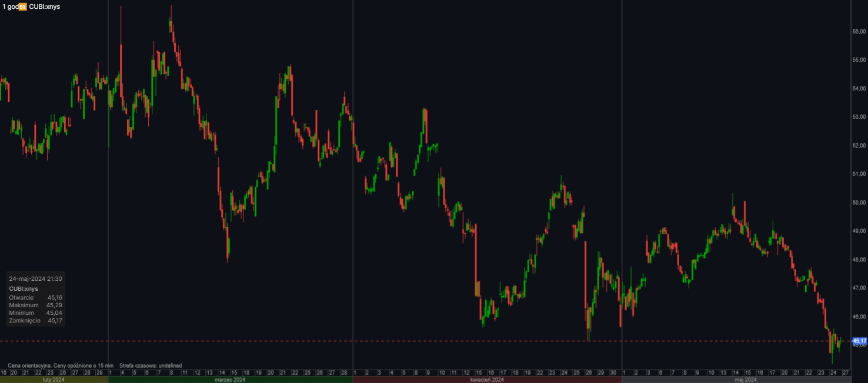Select the marzec 2024 month band
This screenshot has width=868, height=383.
coord(231,380)
